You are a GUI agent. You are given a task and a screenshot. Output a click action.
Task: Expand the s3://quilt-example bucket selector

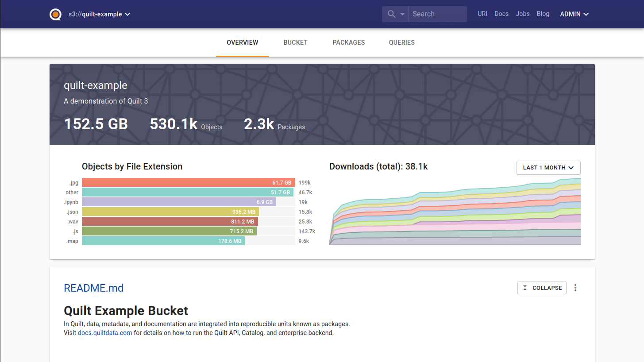(x=100, y=14)
